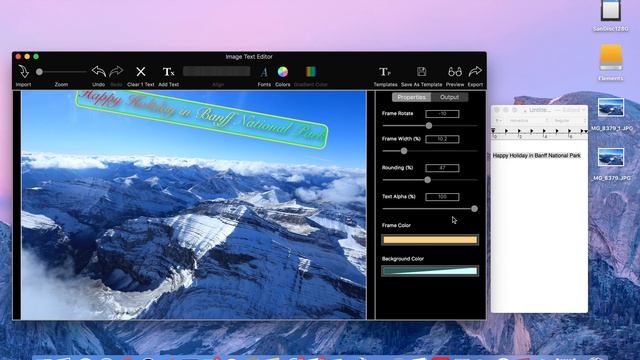Click the Import arrow icon
This screenshot has height=360, width=640.
23,72
